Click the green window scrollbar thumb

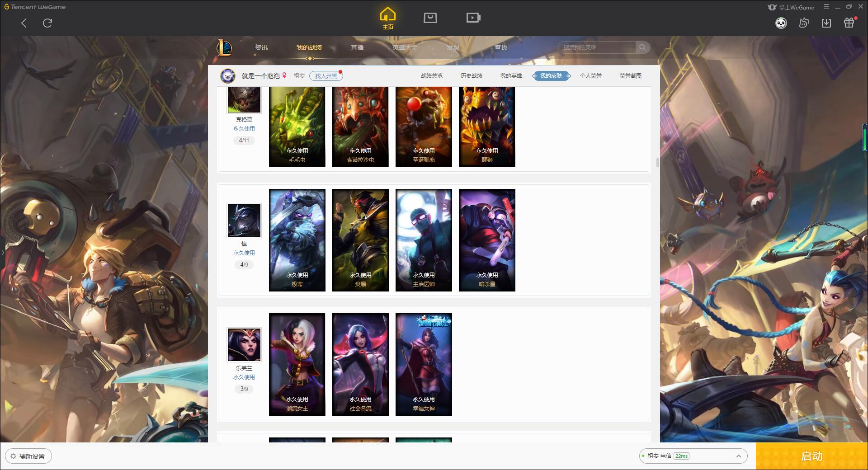tap(865, 137)
